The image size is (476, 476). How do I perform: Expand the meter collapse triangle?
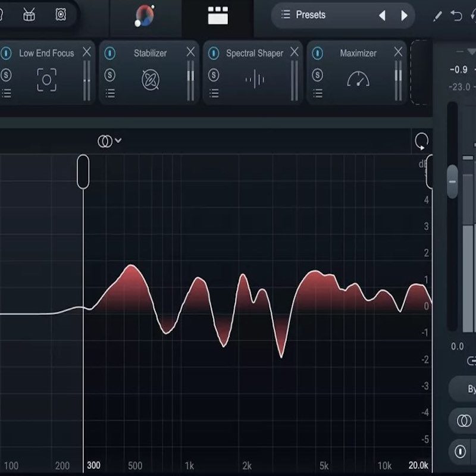(472, 52)
